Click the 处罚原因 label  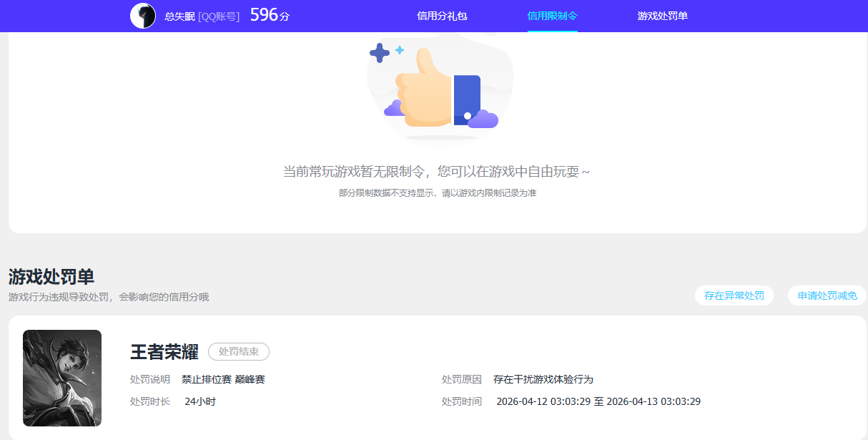pyautogui.click(x=462, y=379)
